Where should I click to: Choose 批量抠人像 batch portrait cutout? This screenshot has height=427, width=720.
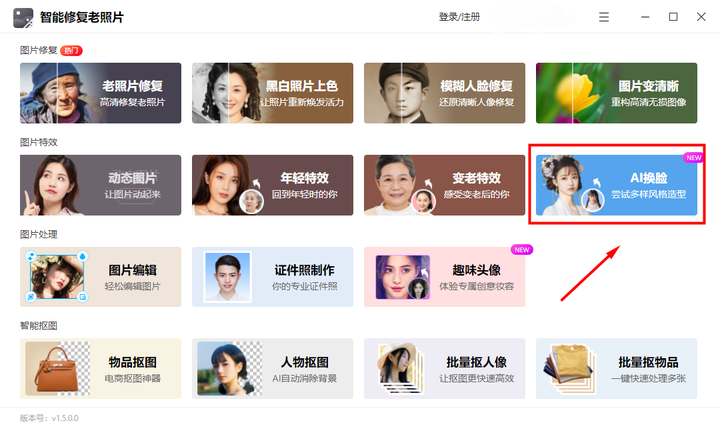click(444, 369)
